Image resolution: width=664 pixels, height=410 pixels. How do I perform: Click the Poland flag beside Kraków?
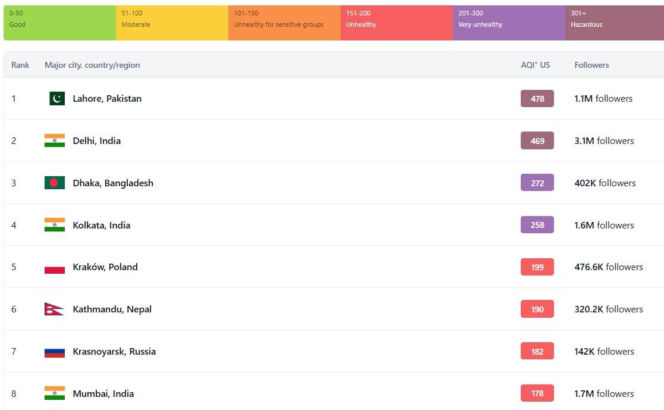(x=54, y=268)
